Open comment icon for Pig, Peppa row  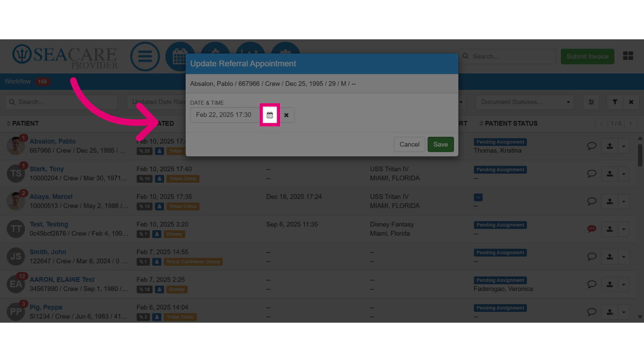point(591,312)
